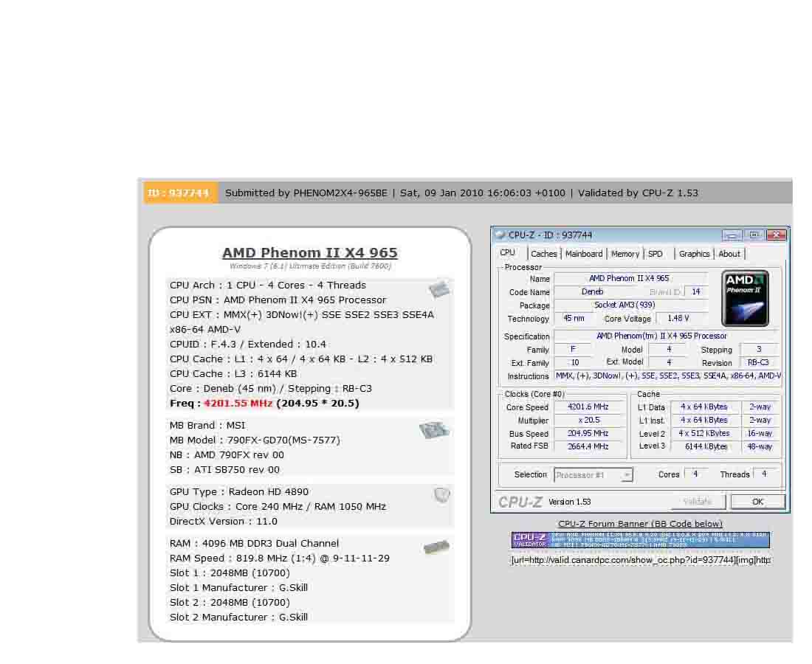The image size is (812, 664).
Task: Click the BB code URL text field
Action: click(x=641, y=560)
